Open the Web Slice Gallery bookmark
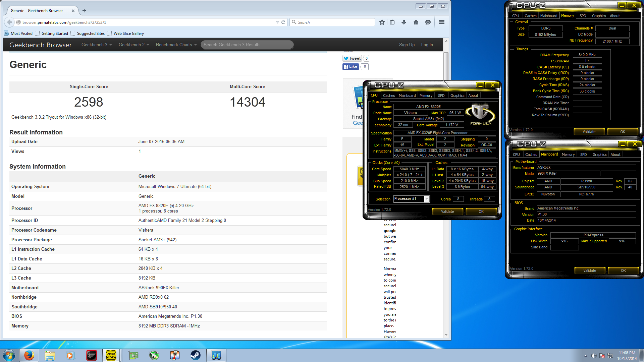The height and width of the screenshot is (362, 644). click(125, 33)
